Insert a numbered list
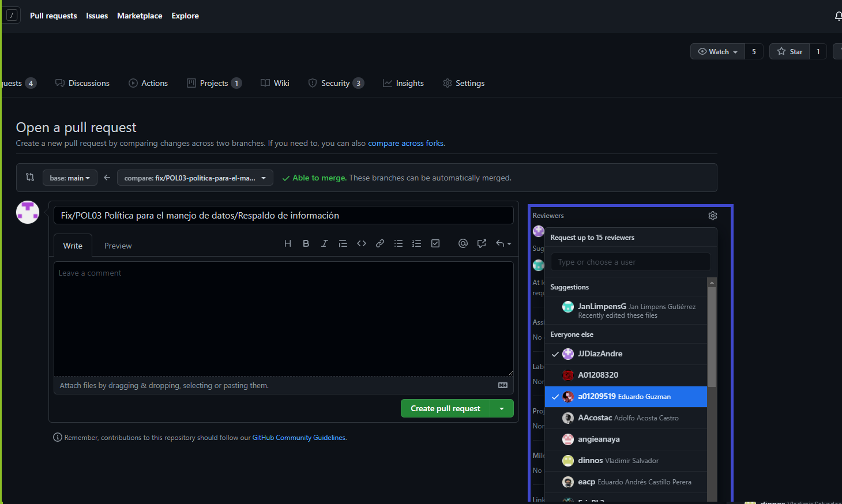This screenshot has height=504, width=842. [417, 243]
